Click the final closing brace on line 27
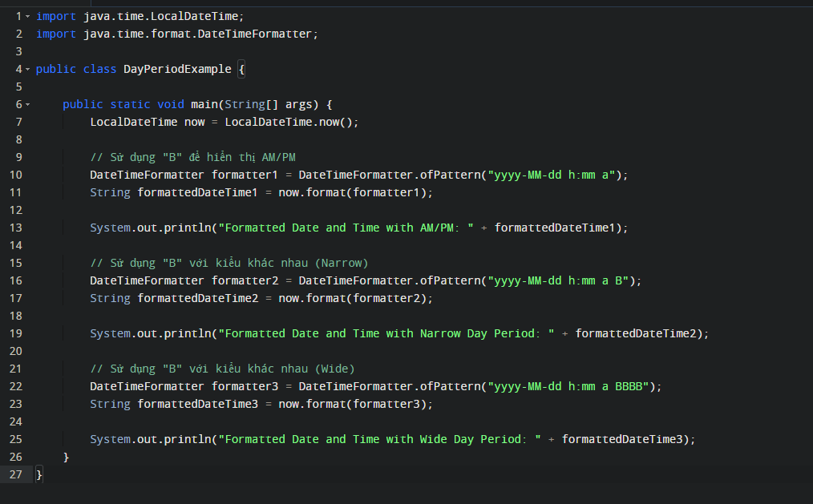This screenshot has width=813, height=504. tap(39, 474)
